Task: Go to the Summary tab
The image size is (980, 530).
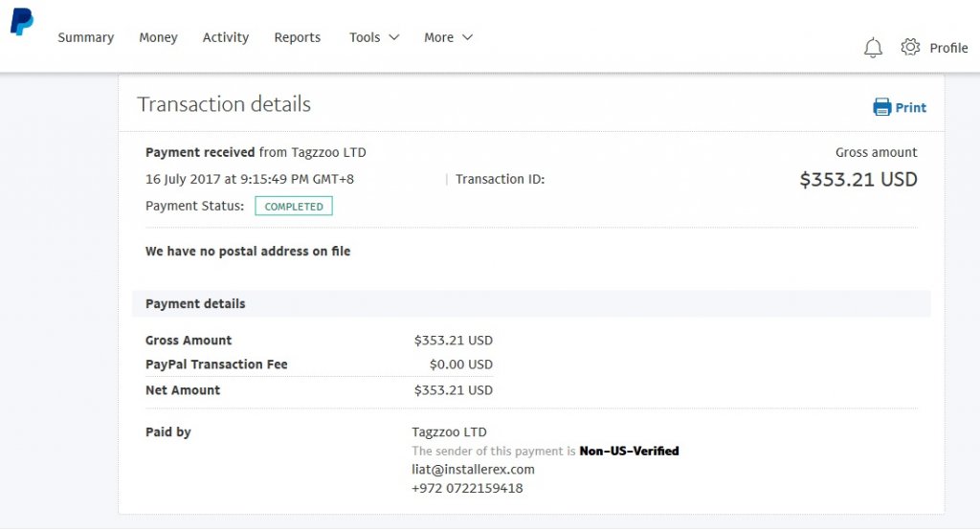Action: point(85,37)
